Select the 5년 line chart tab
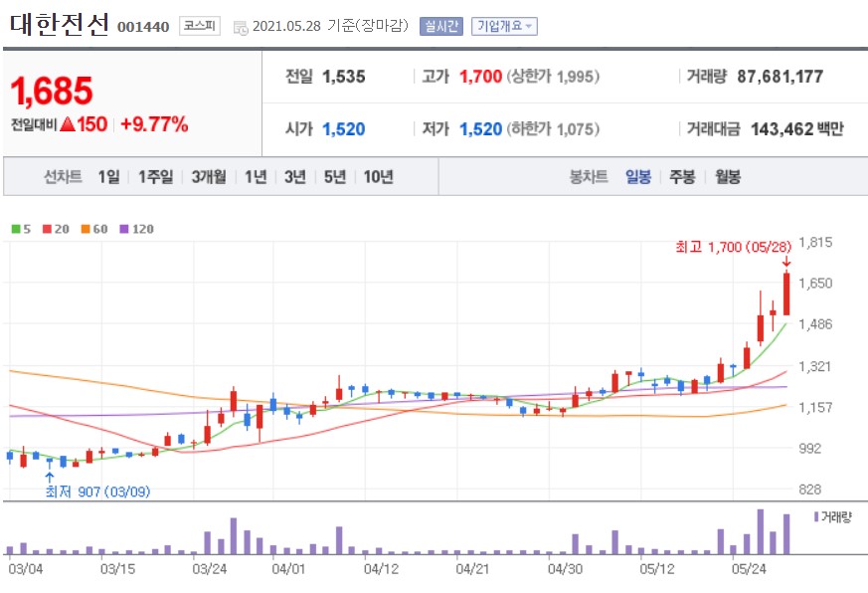The height and width of the screenshot is (593, 868). tap(335, 177)
